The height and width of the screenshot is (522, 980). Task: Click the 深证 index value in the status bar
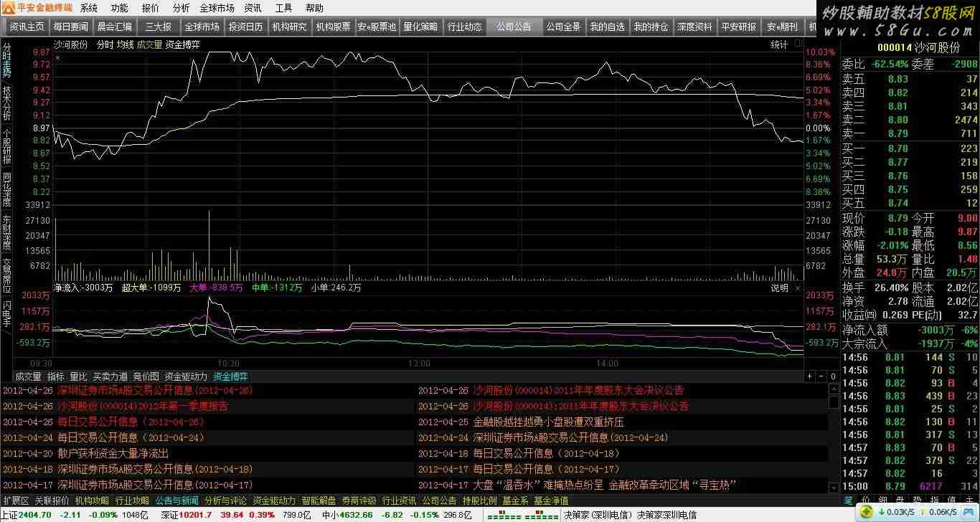(x=195, y=515)
